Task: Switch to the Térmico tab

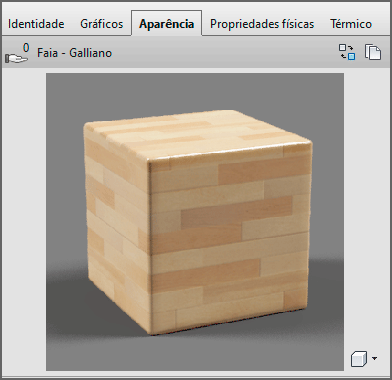Action: click(351, 24)
